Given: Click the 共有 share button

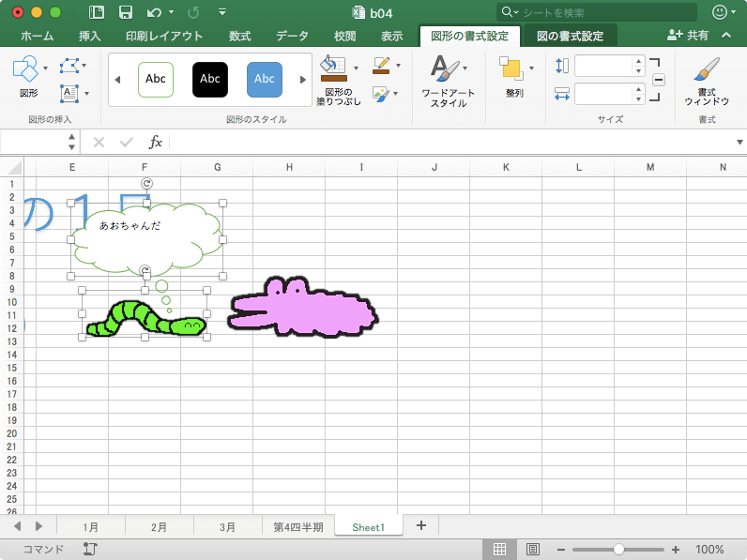Looking at the screenshot, I should 688,35.
